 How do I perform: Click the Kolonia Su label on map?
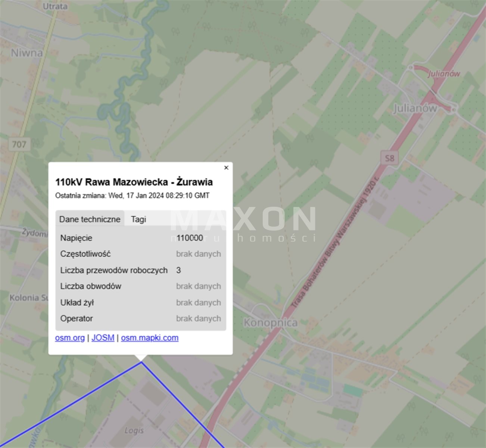[x=29, y=298]
